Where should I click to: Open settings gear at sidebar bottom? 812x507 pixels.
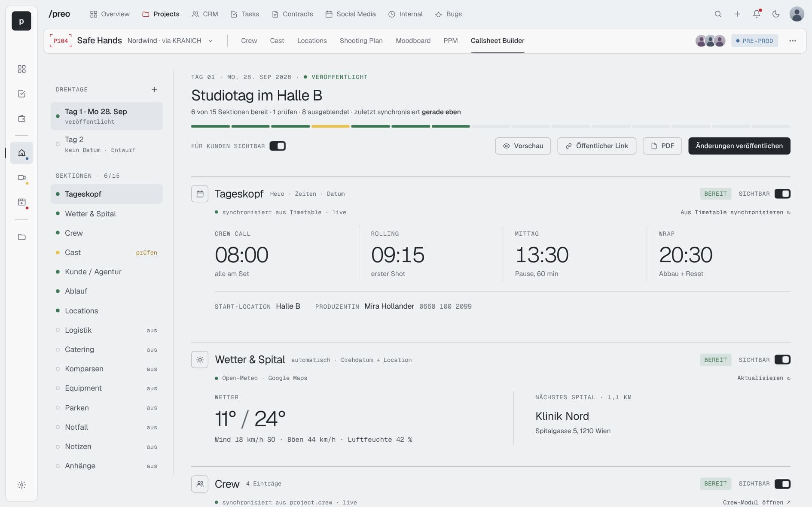pos(22,485)
